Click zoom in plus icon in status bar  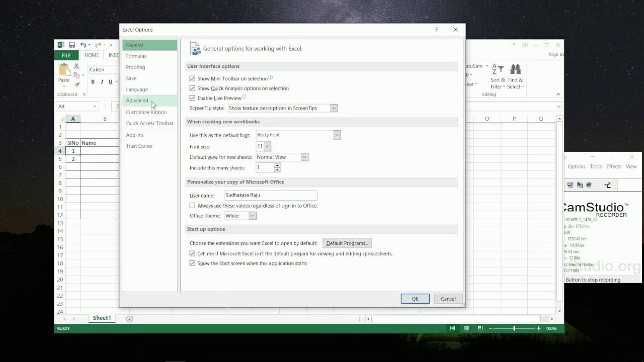[538, 328]
